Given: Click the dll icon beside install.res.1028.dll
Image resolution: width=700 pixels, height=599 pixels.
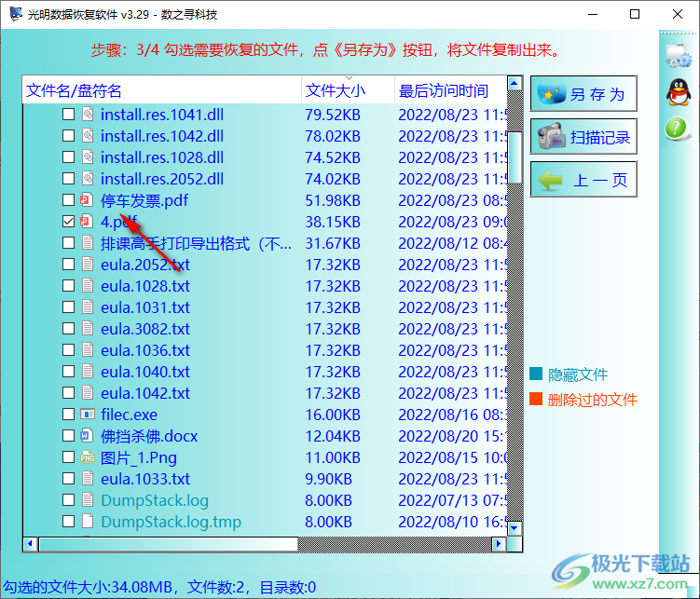Looking at the screenshot, I should click(x=88, y=157).
